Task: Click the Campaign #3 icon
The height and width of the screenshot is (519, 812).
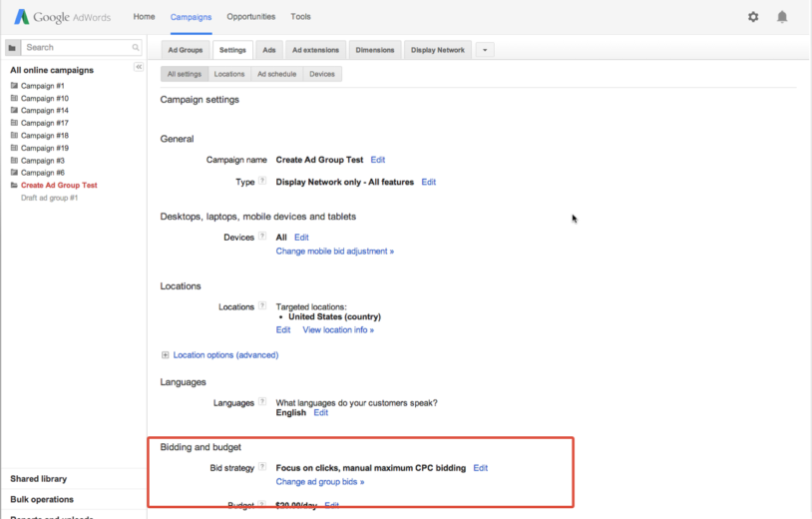Action: tap(14, 160)
